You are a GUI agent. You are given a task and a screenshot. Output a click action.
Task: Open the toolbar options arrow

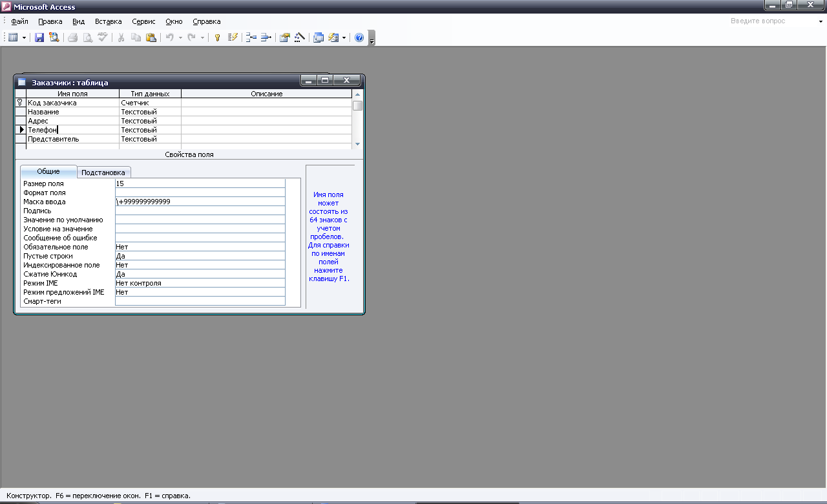372,37
